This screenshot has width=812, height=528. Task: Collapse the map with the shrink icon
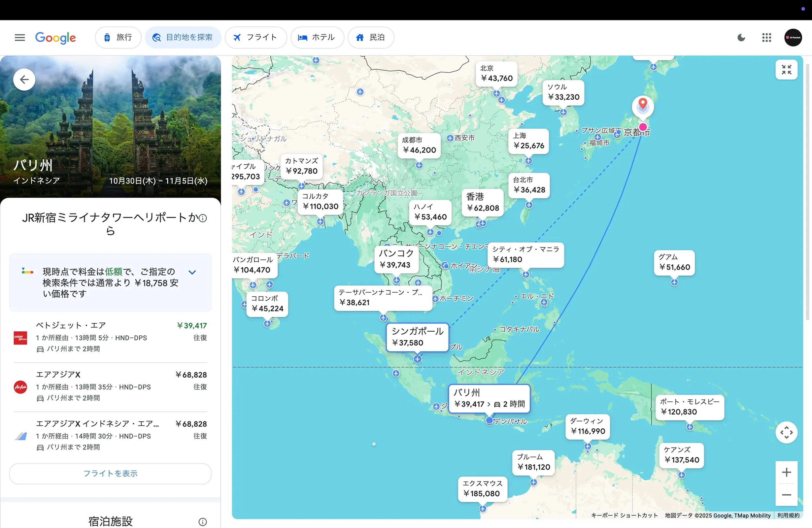(787, 70)
